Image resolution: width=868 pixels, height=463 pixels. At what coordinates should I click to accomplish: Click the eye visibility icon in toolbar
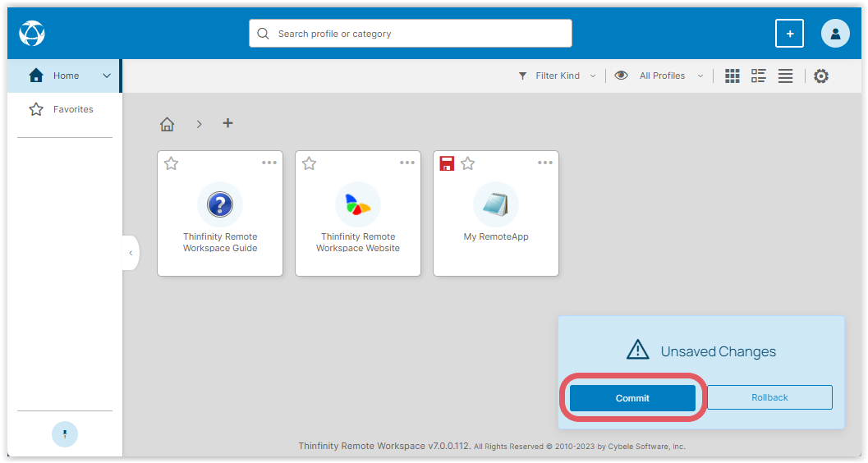pos(621,76)
